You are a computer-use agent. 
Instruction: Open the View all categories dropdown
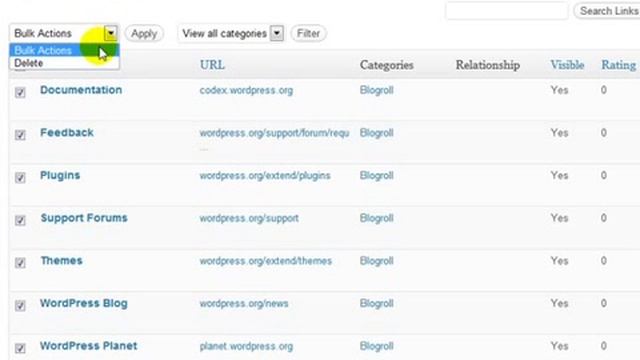coord(230,33)
